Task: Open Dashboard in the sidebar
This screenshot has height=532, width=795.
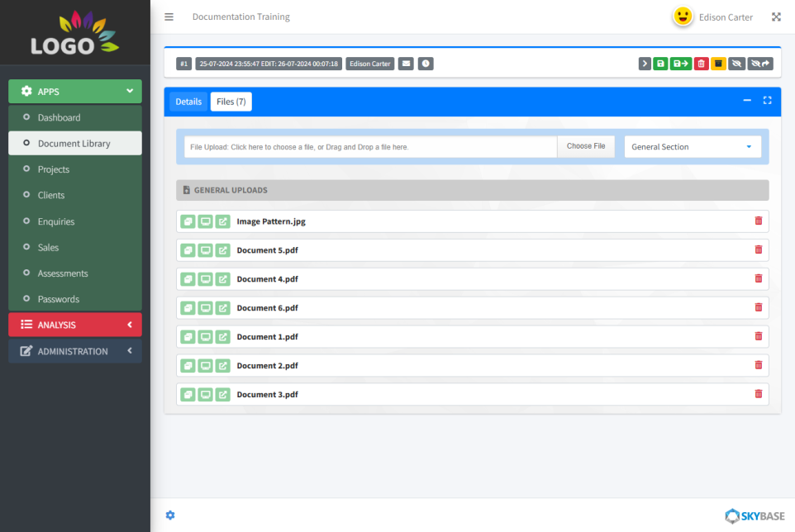Action: (x=75, y=117)
